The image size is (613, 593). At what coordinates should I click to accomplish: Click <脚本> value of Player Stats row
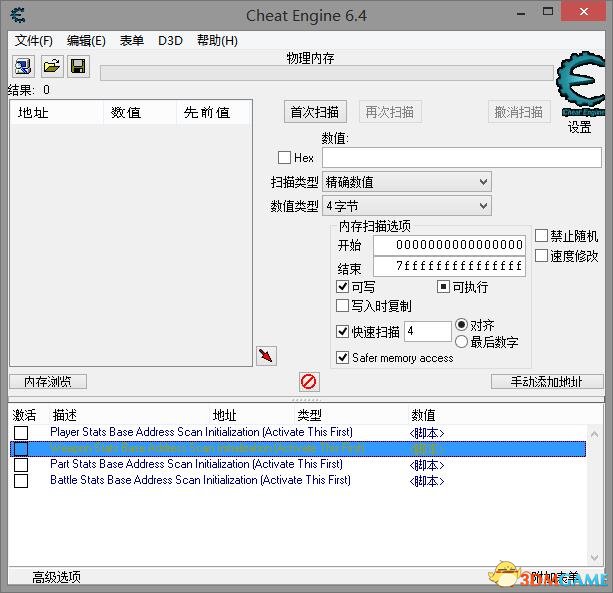(427, 433)
